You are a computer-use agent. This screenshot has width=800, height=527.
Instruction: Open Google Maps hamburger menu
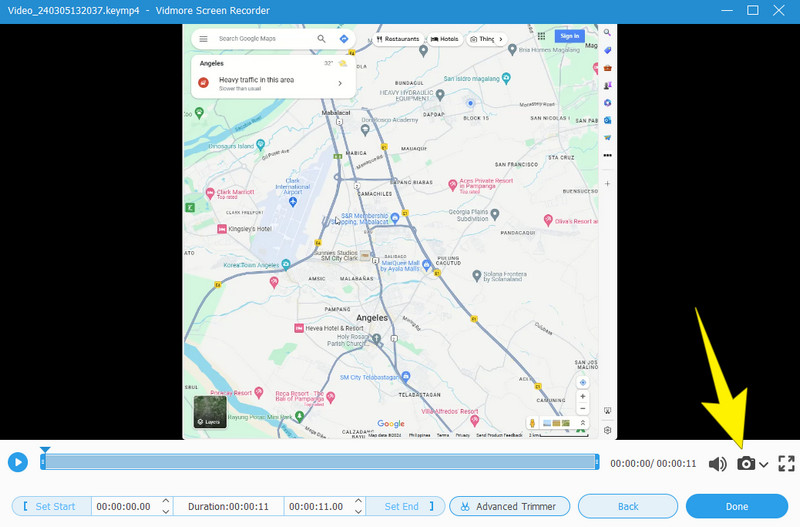[203, 39]
